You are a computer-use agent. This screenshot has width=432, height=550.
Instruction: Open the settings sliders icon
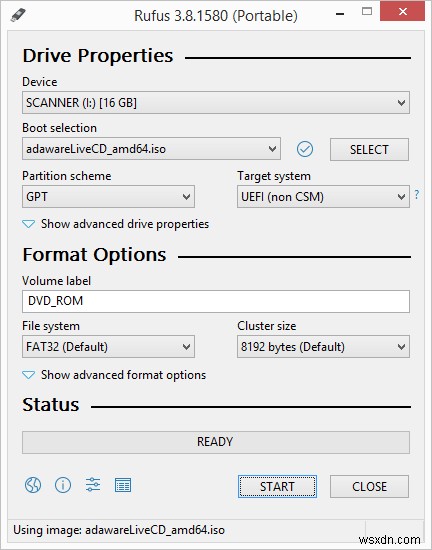click(93, 485)
